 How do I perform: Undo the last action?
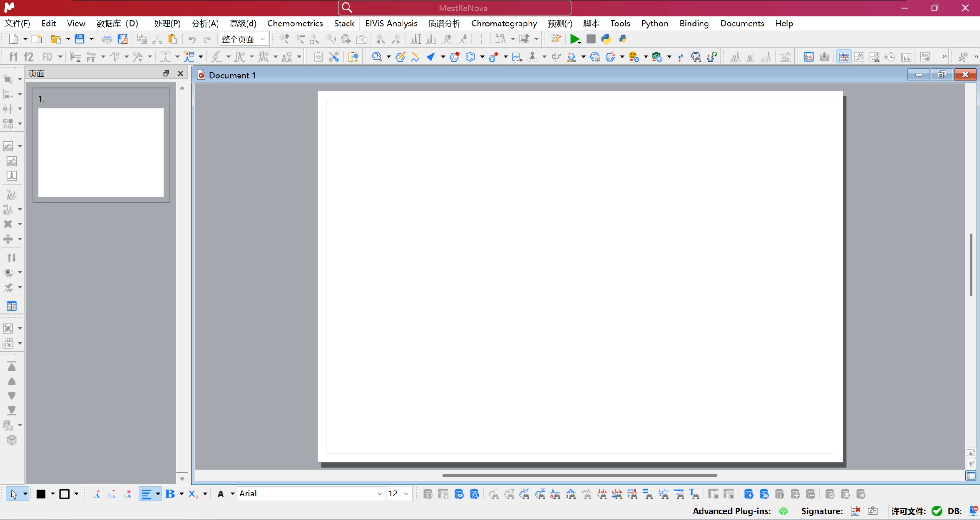(x=192, y=39)
